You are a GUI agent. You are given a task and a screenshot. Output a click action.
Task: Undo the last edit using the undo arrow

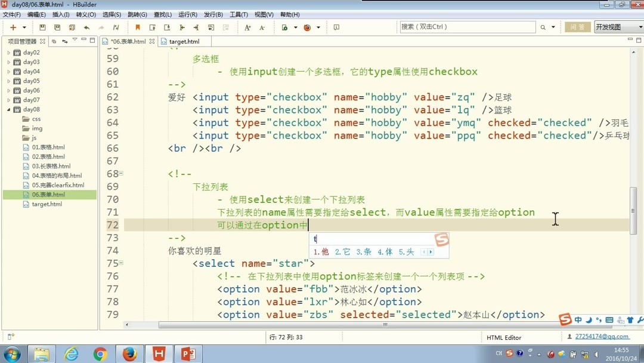pyautogui.click(x=86, y=27)
